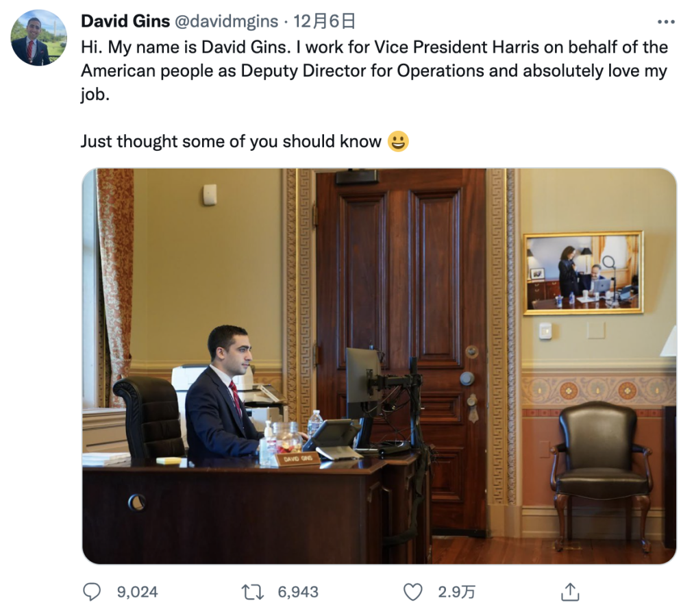This screenshot has height=616, width=694.
Task: Hit the retweet arrows icon
Action: click(x=253, y=591)
